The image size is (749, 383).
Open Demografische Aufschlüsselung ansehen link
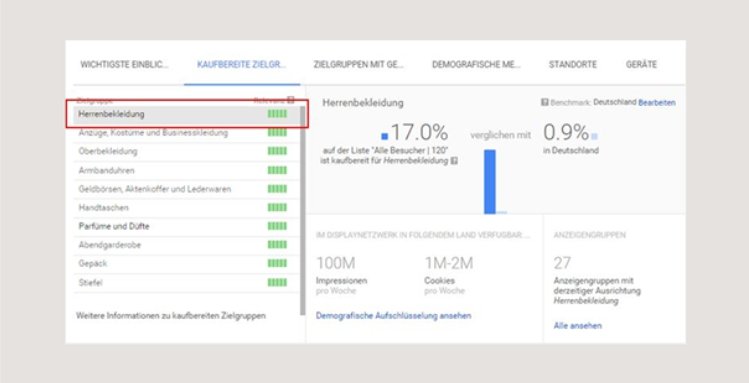[394, 316]
